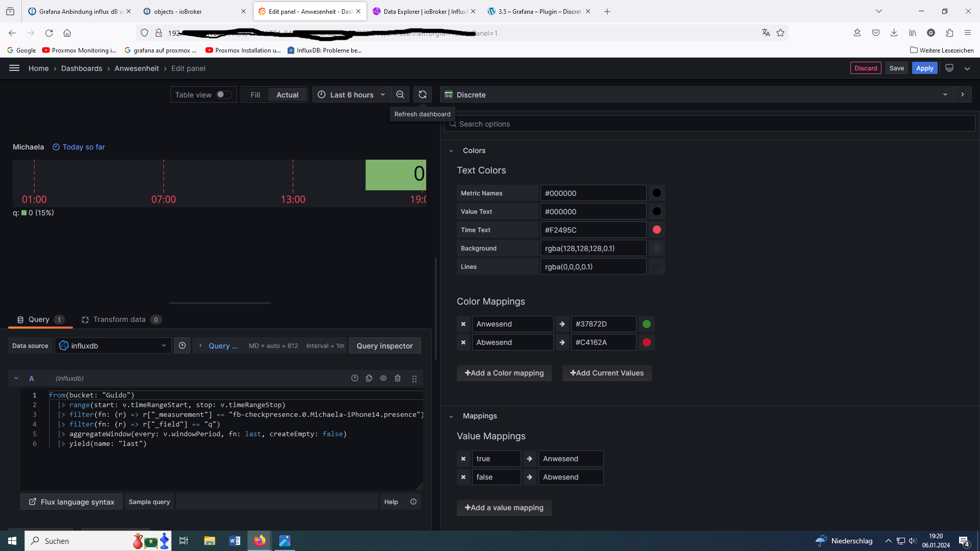Open the influxdb data source dropdown

pyautogui.click(x=113, y=345)
